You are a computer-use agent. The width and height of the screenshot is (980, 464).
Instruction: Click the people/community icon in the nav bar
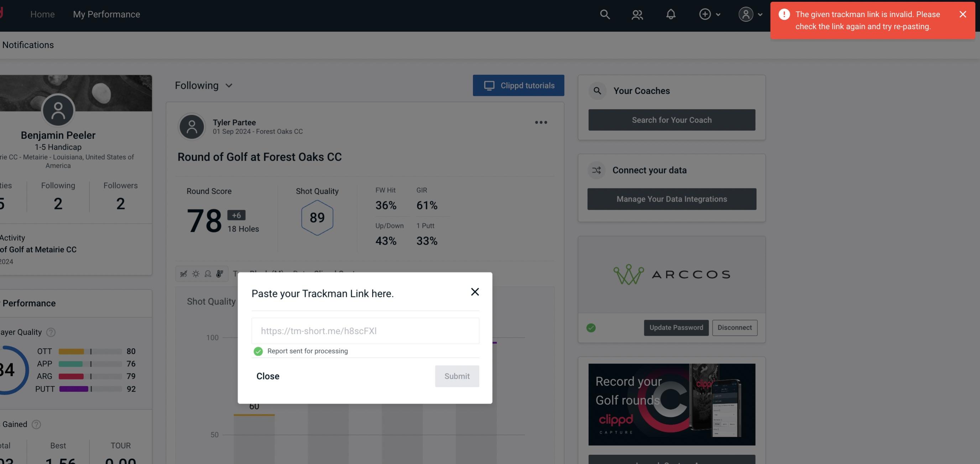pyautogui.click(x=637, y=14)
